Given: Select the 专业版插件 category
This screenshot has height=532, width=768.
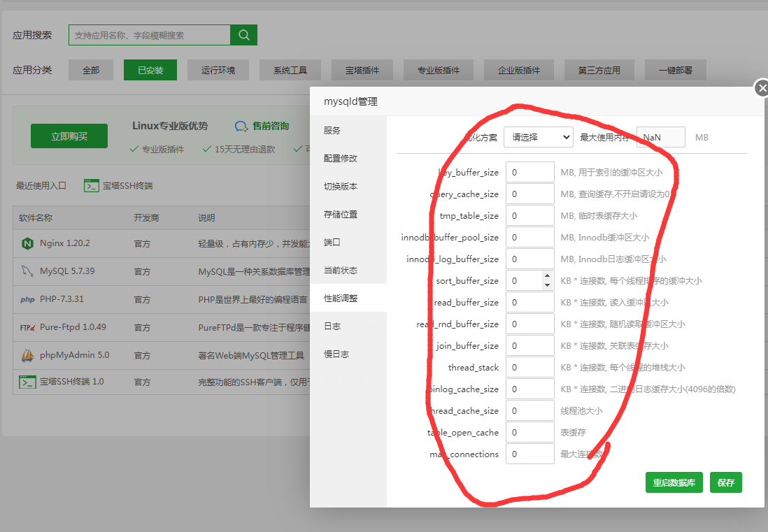Looking at the screenshot, I should (x=439, y=70).
